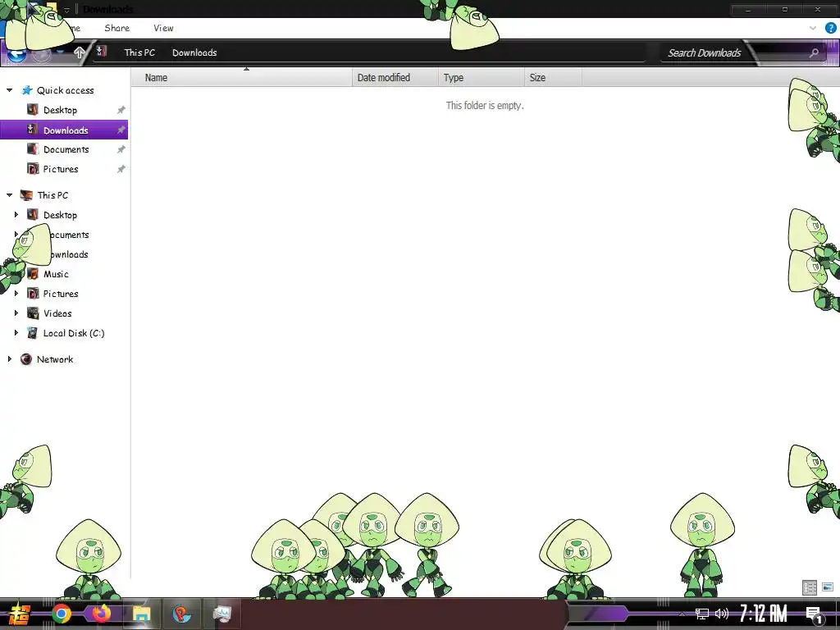
Task: Switch to large thumbnails view icon
Action: [x=828, y=587]
